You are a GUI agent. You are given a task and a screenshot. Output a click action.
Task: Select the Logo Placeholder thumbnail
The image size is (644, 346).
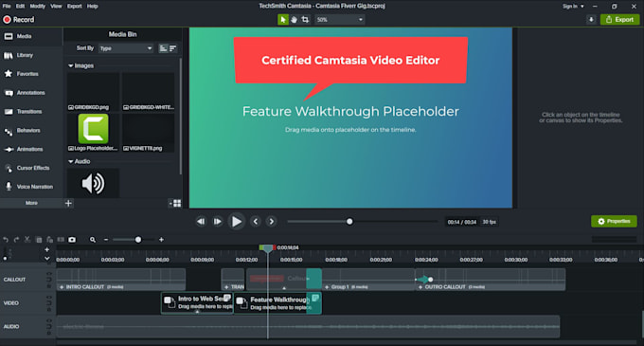(93, 133)
